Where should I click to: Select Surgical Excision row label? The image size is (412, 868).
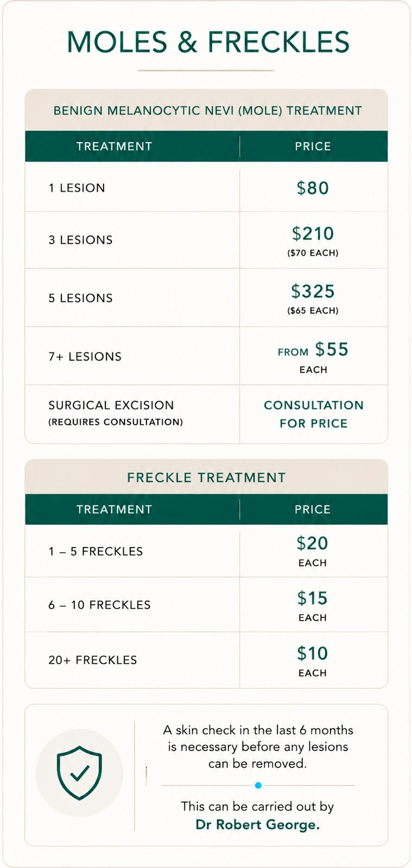click(x=116, y=413)
